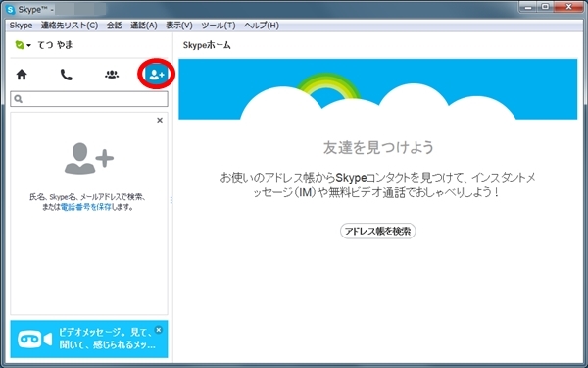Click the Skype logo in title bar

pyautogui.click(x=11, y=10)
